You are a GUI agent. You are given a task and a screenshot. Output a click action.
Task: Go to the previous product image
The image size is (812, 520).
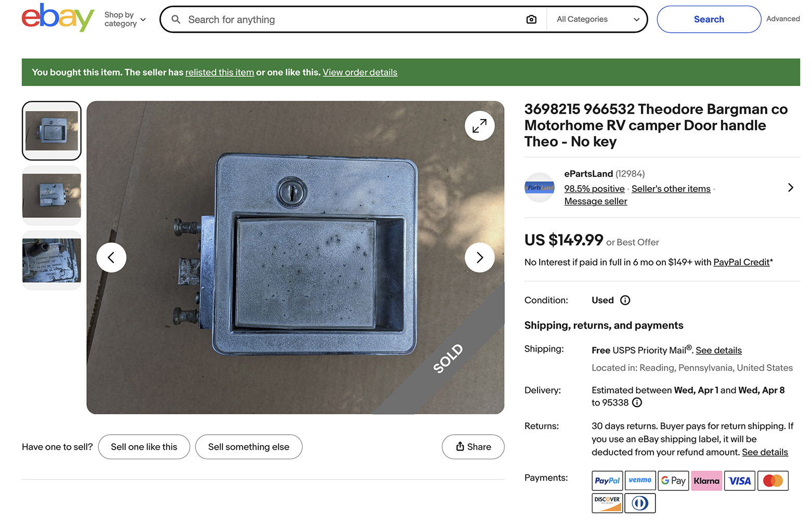(111, 257)
